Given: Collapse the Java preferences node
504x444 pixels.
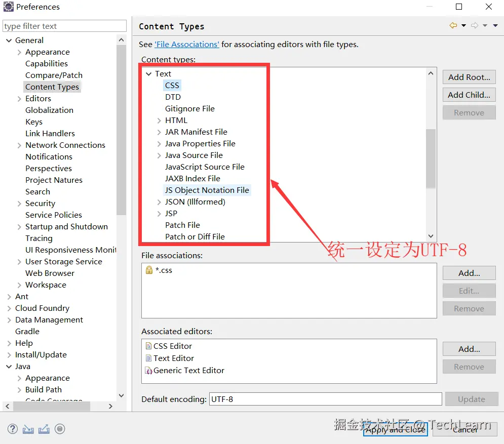Looking at the screenshot, I should point(9,367).
